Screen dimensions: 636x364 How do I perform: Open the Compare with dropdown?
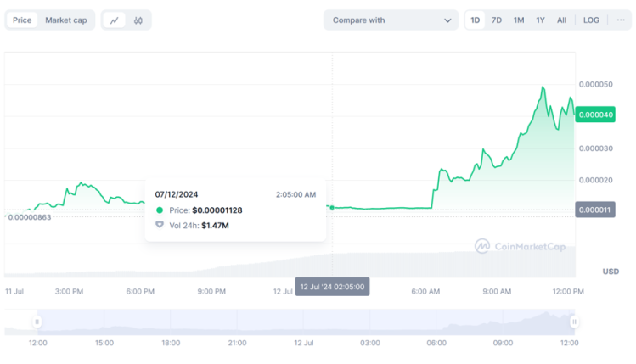tap(391, 20)
